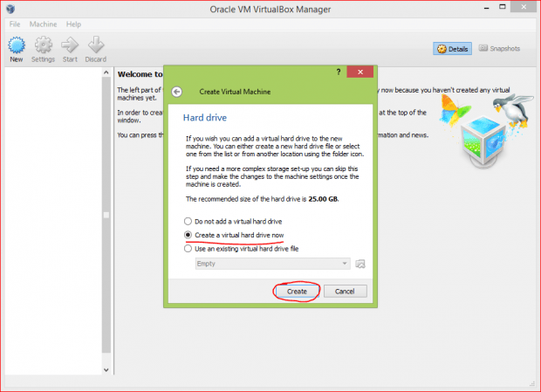Click the VM list scrollbar down arrow

106,369
